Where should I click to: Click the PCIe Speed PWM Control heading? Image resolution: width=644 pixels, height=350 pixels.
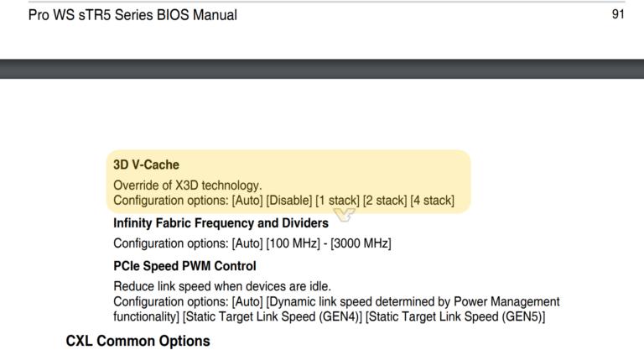click(x=184, y=266)
